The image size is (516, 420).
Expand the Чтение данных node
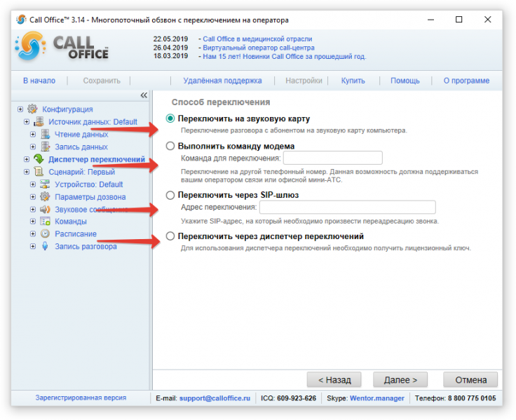[33, 135]
